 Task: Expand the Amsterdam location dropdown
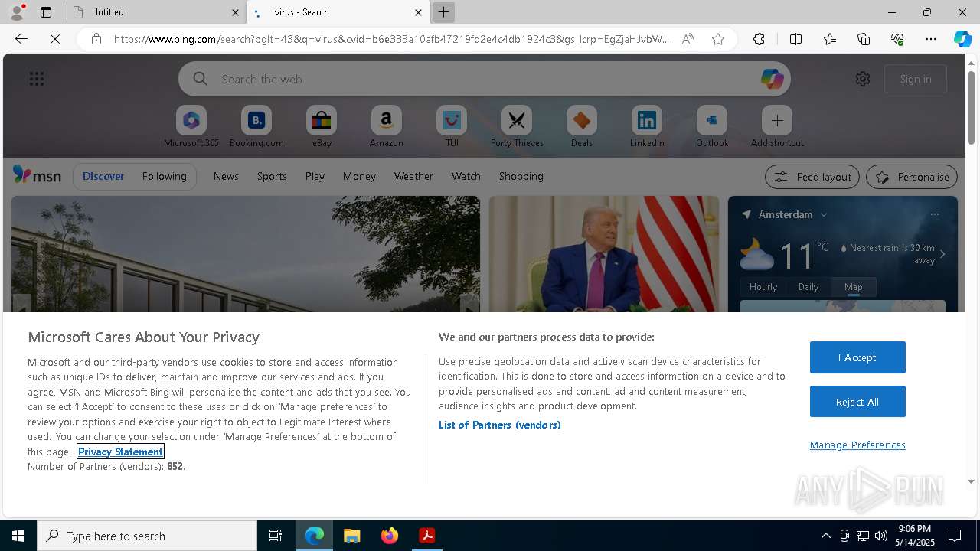824,214
